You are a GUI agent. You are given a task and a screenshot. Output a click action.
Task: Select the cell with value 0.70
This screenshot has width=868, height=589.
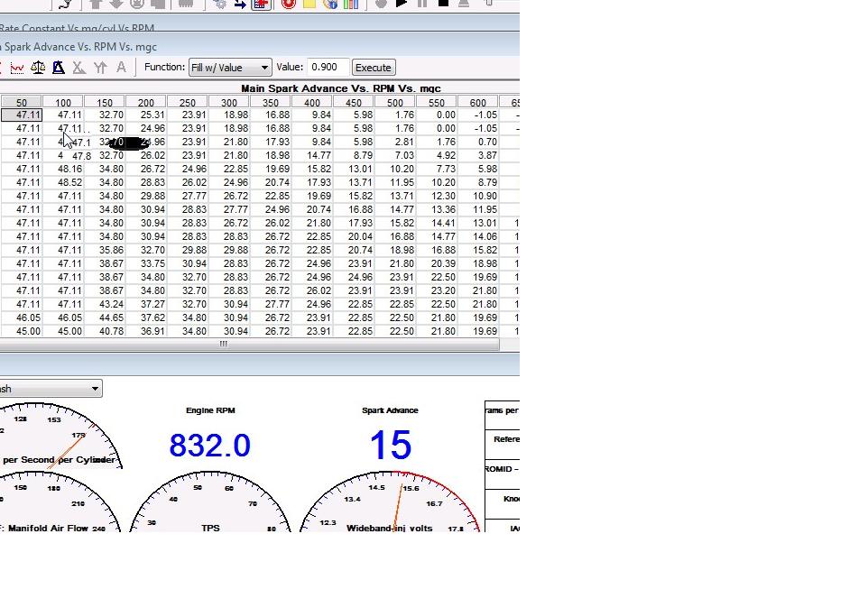(x=478, y=142)
